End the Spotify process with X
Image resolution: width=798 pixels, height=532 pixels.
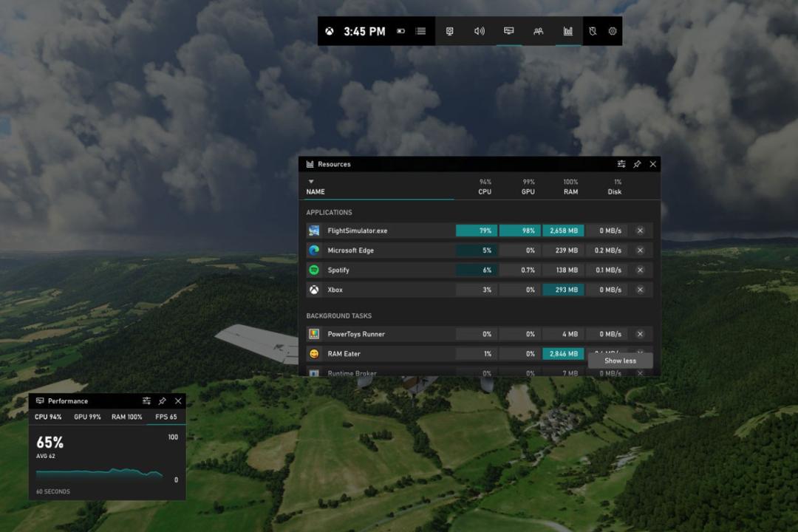(x=640, y=270)
